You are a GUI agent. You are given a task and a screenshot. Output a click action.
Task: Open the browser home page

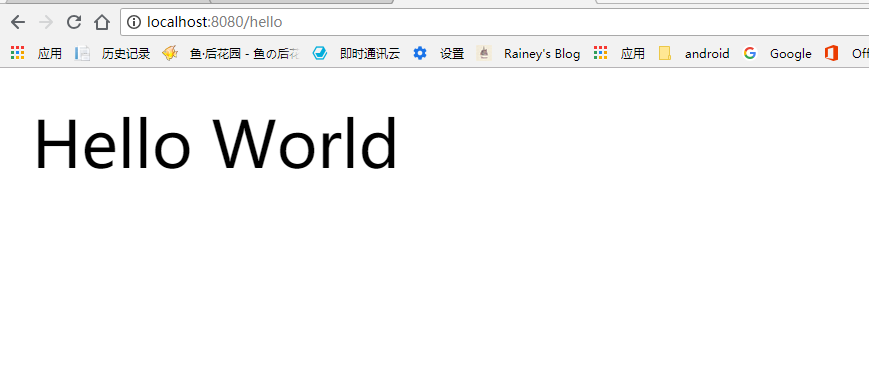[101, 22]
